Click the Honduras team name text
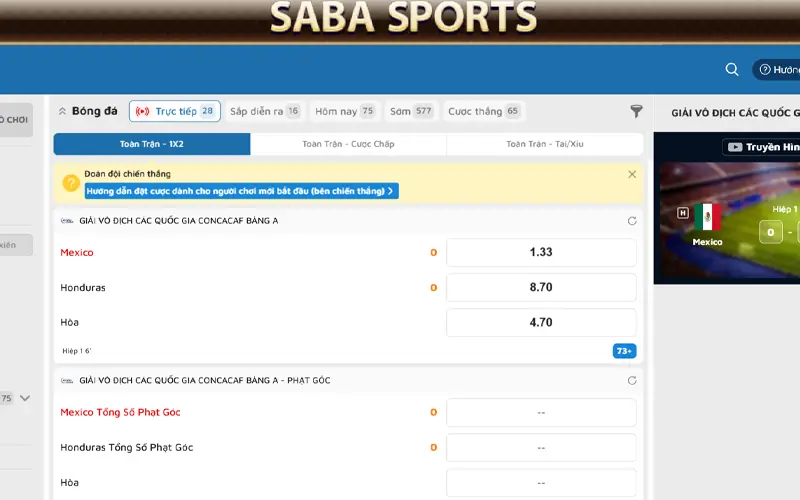 (x=83, y=288)
